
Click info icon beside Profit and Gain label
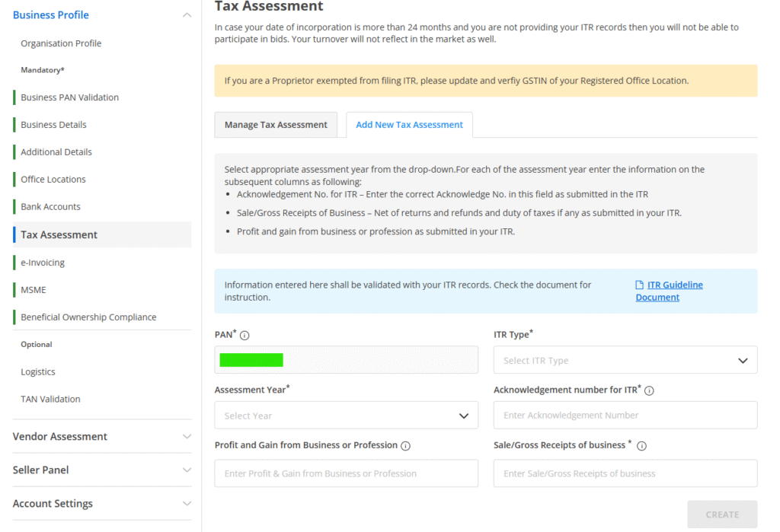point(405,446)
